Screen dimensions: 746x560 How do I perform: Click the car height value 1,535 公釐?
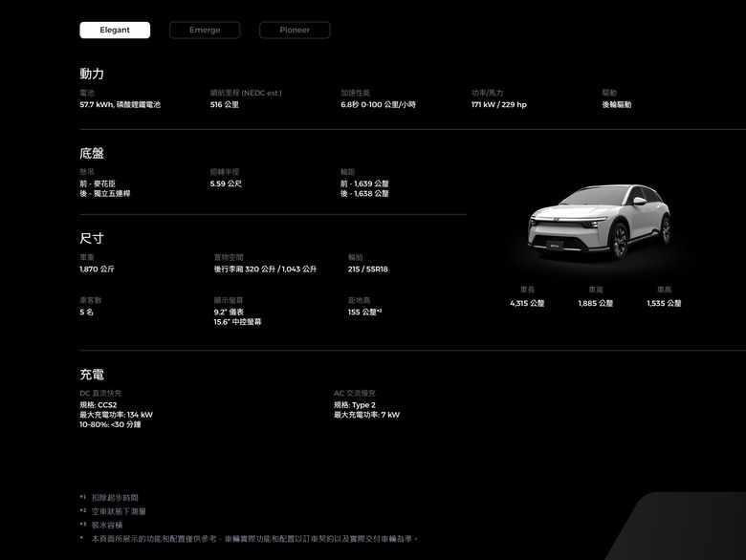point(664,303)
